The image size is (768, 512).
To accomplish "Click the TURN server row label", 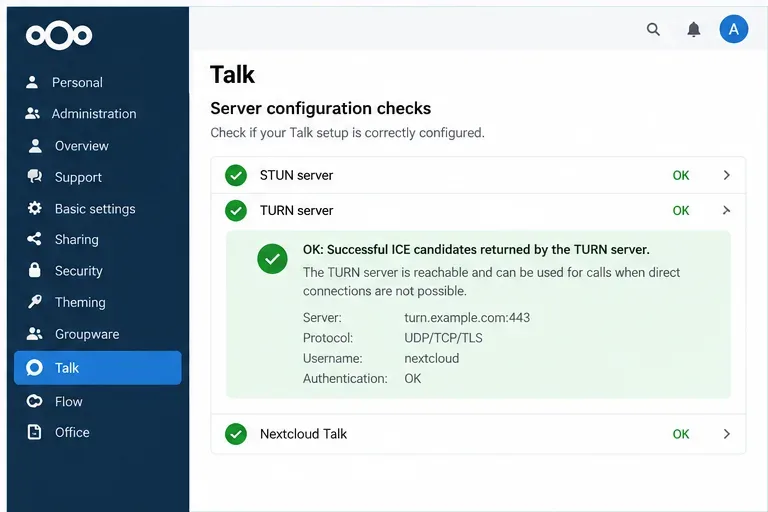I will click(x=296, y=211).
